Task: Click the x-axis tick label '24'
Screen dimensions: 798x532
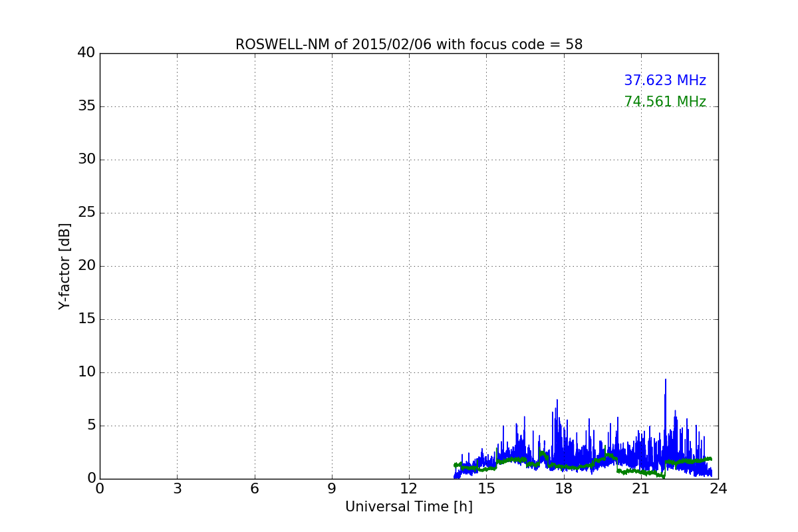Action: (718, 489)
